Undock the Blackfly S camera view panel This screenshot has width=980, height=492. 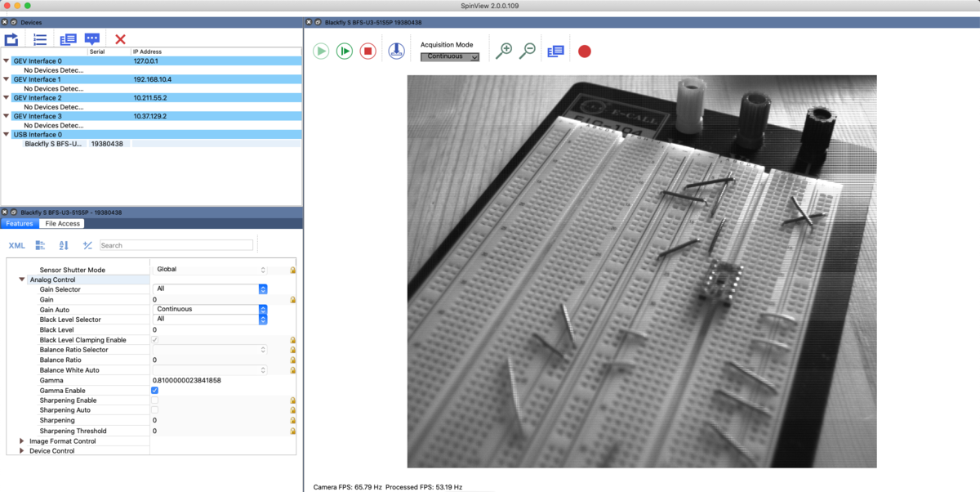[318, 22]
